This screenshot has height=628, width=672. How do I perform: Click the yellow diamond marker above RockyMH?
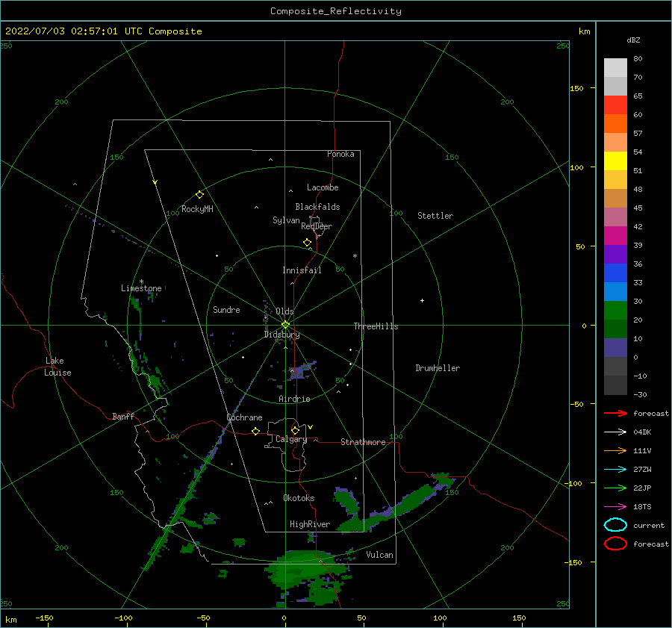199,195
